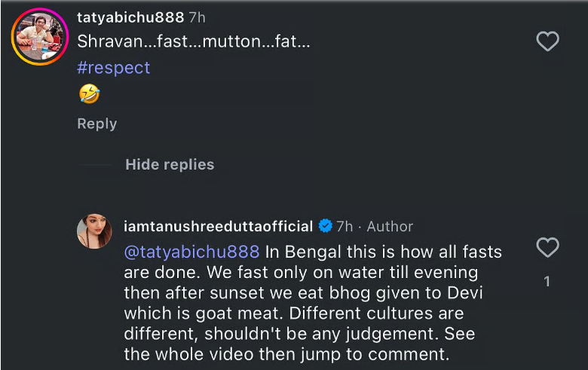
Task: Open iamtanushreeduttaofficial's profile avatar
Action: (x=94, y=231)
